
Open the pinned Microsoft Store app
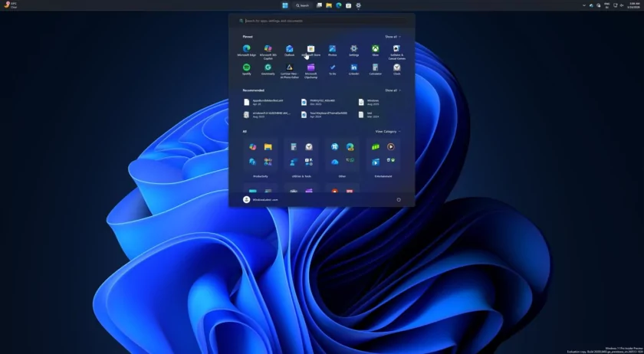tap(311, 51)
